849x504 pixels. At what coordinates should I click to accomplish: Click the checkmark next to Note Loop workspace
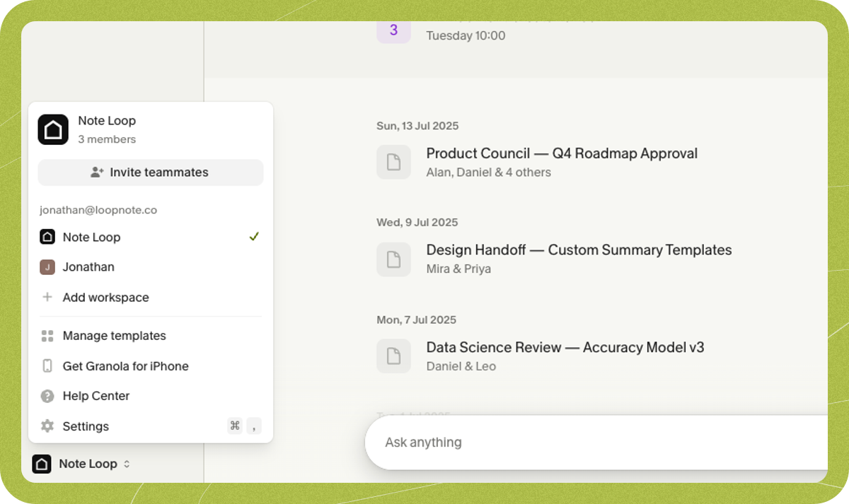pyautogui.click(x=254, y=237)
